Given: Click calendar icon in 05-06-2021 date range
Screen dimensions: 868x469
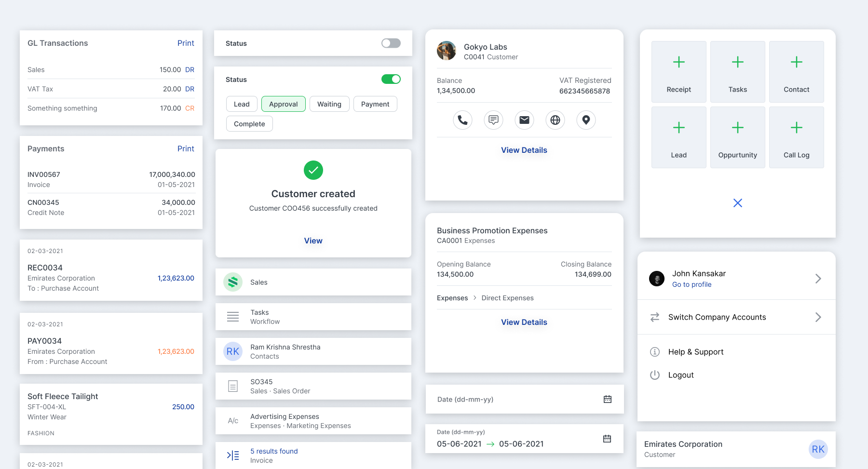Looking at the screenshot, I should click(607, 439).
